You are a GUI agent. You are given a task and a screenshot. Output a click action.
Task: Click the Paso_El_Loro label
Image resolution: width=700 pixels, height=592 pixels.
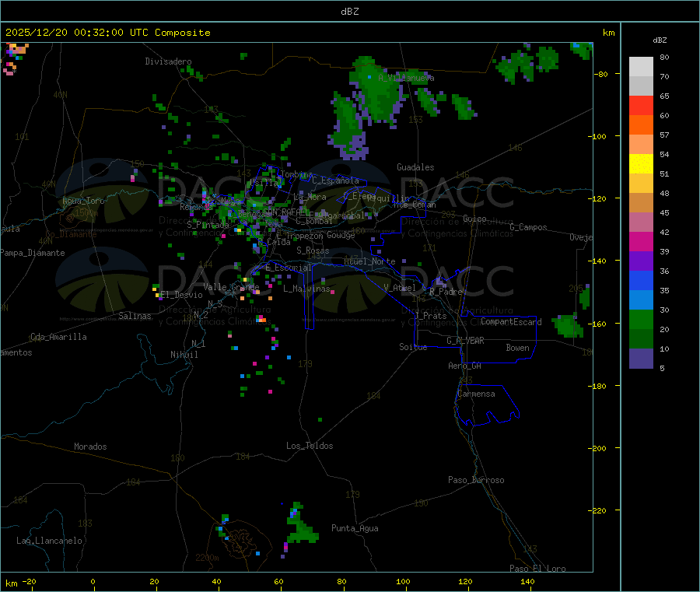[x=537, y=569]
